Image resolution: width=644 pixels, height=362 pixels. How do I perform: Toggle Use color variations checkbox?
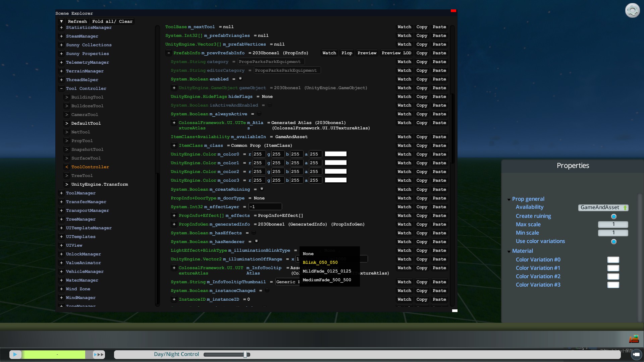[x=613, y=242]
